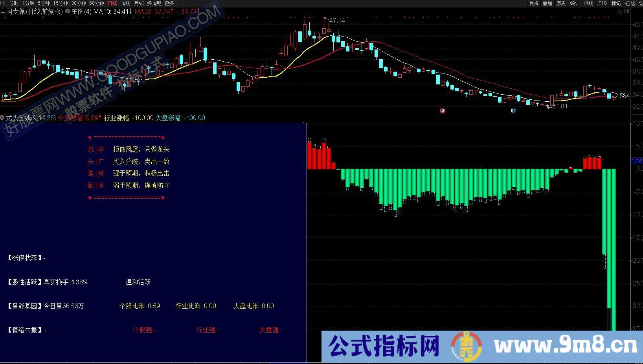Click the 中国太保(日线.前复权) title
The image size is (643, 364).
(x=31, y=11)
